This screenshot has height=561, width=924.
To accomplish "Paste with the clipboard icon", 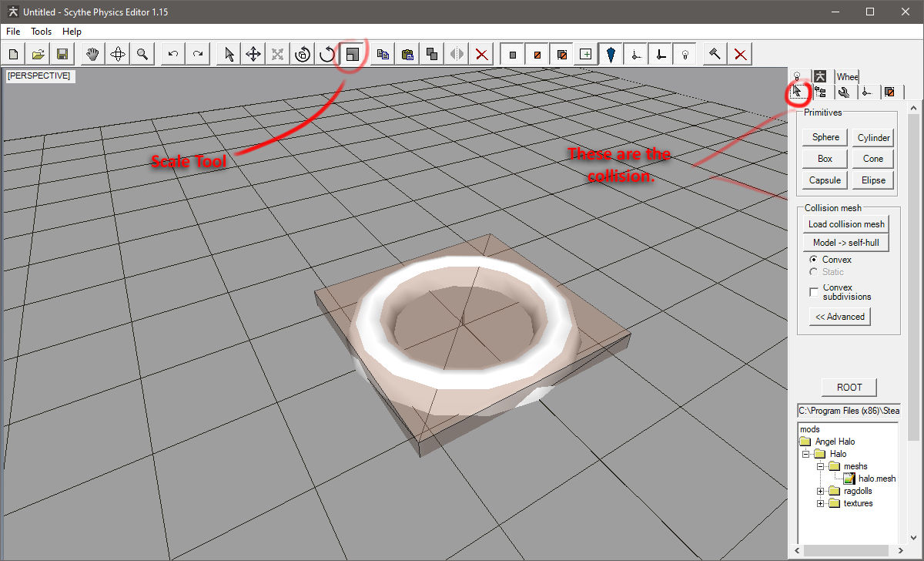I will [407, 54].
